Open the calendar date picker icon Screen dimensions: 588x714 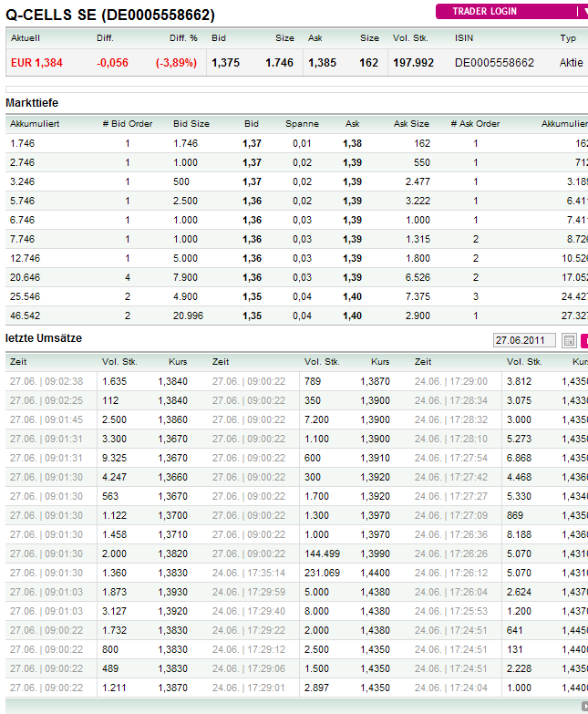click(x=569, y=341)
